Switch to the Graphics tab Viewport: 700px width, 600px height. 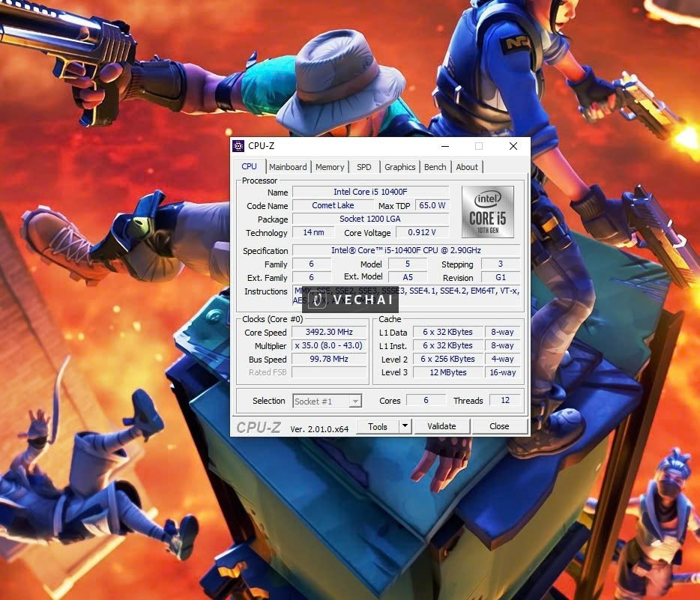click(399, 166)
